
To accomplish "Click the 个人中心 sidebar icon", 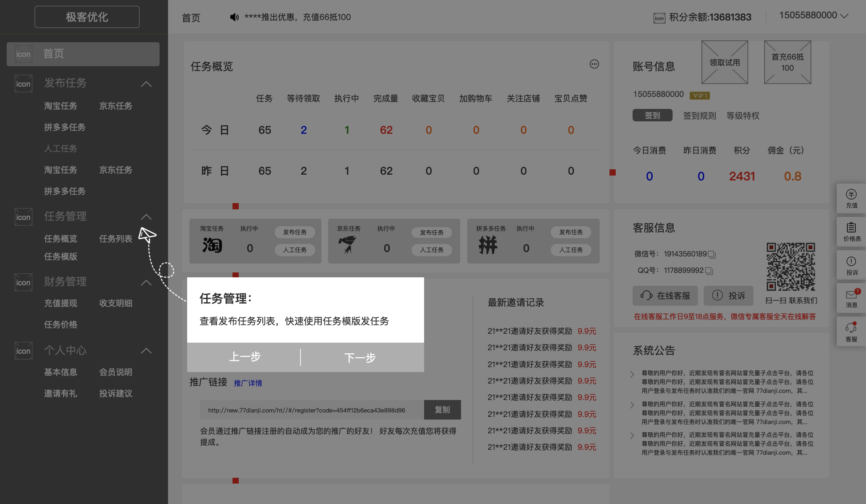I will [24, 351].
